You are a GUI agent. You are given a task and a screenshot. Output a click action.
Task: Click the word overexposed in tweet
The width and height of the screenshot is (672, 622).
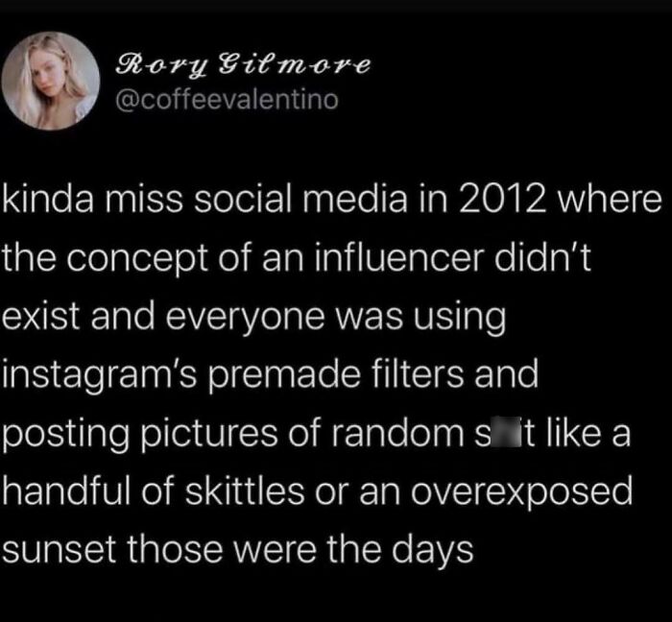click(521, 494)
